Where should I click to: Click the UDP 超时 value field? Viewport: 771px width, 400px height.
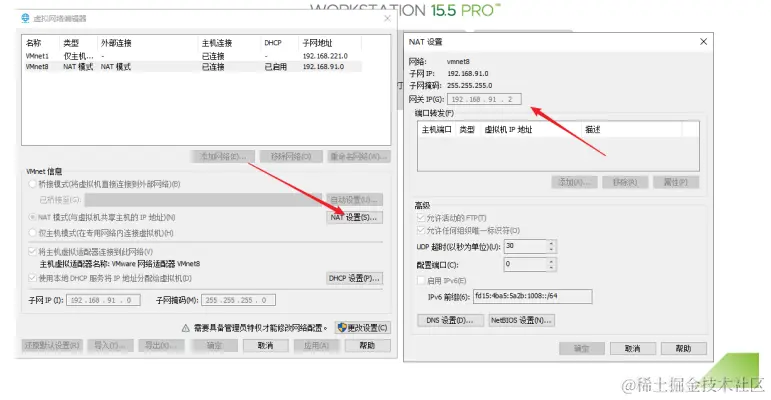[x=525, y=246]
